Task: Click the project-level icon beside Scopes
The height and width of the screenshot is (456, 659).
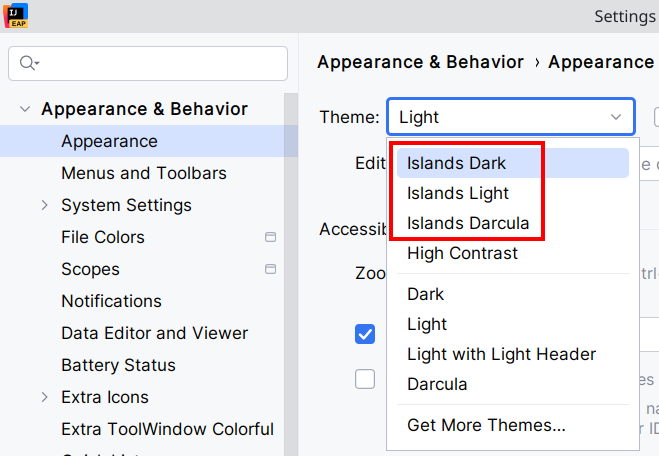Action: (x=270, y=269)
